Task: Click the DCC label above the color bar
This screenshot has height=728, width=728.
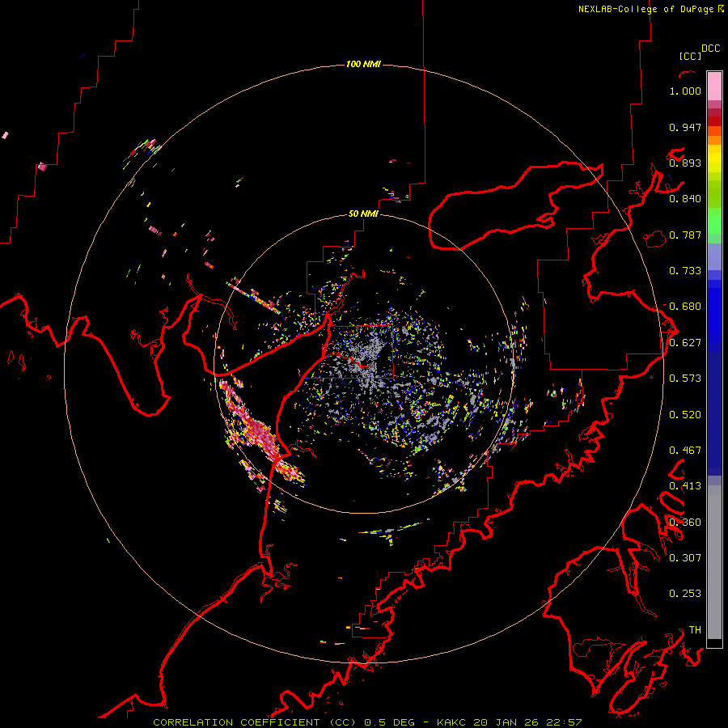Action: [710, 49]
